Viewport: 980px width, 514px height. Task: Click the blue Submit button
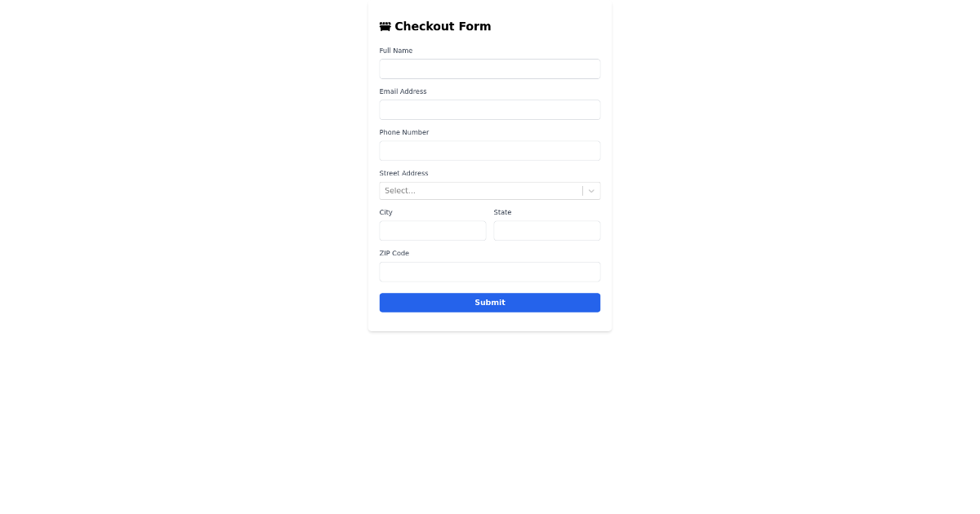(x=490, y=302)
